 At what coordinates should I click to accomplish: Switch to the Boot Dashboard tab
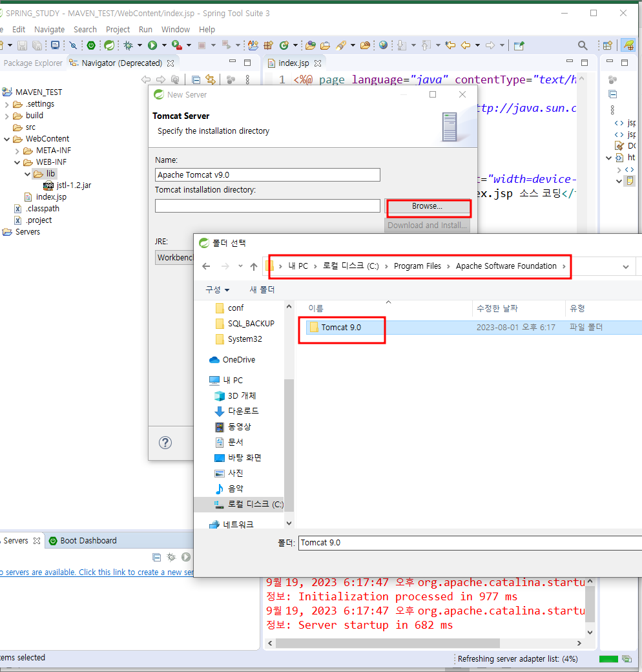[83, 541]
